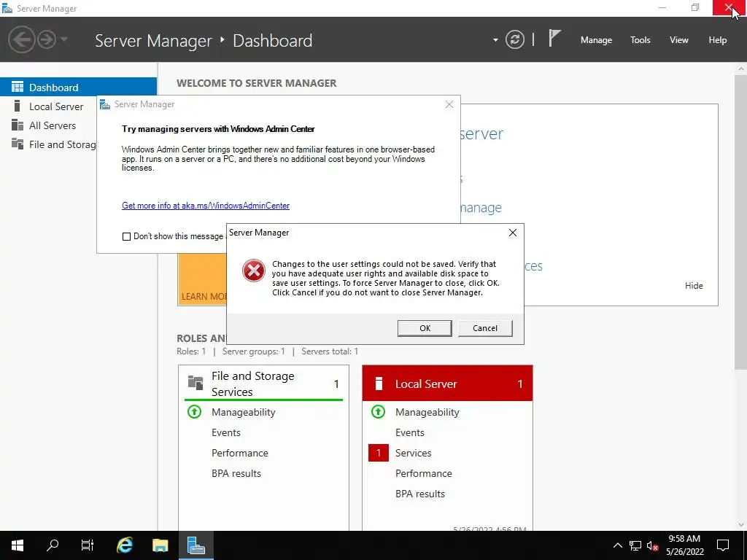Screen dimensions: 747x560
Task: Click the vertical scrollbar of the dashboard
Action: (x=741, y=222)
